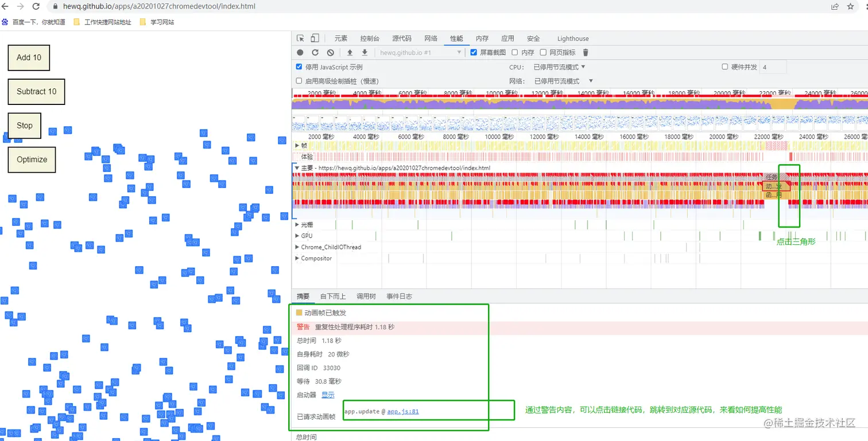Click the share icon in the address bar
The height and width of the screenshot is (441, 868).
[x=835, y=7]
